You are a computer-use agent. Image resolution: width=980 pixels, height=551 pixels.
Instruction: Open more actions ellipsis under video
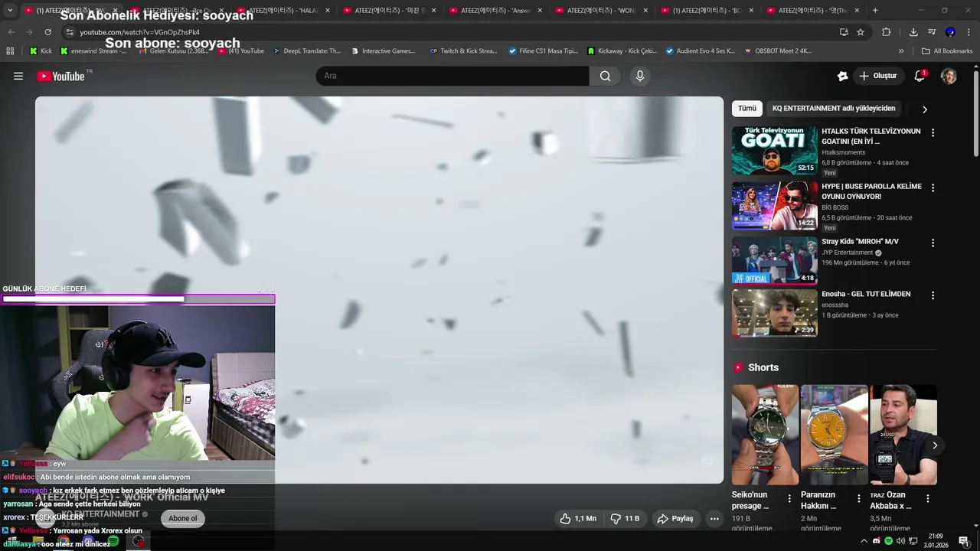point(714,518)
